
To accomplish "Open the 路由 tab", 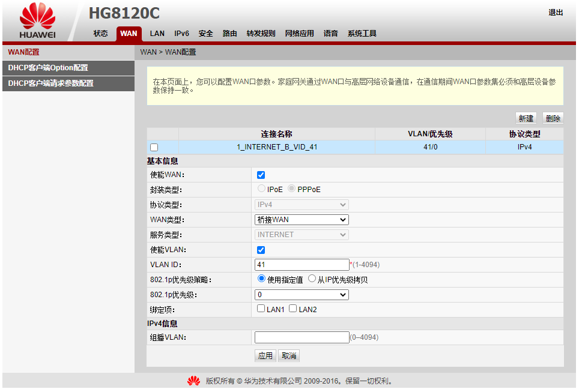I will point(230,34).
